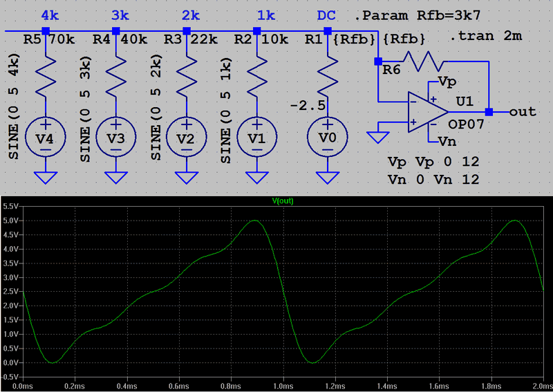Click the ground symbol below V3

click(x=116, y=178)
